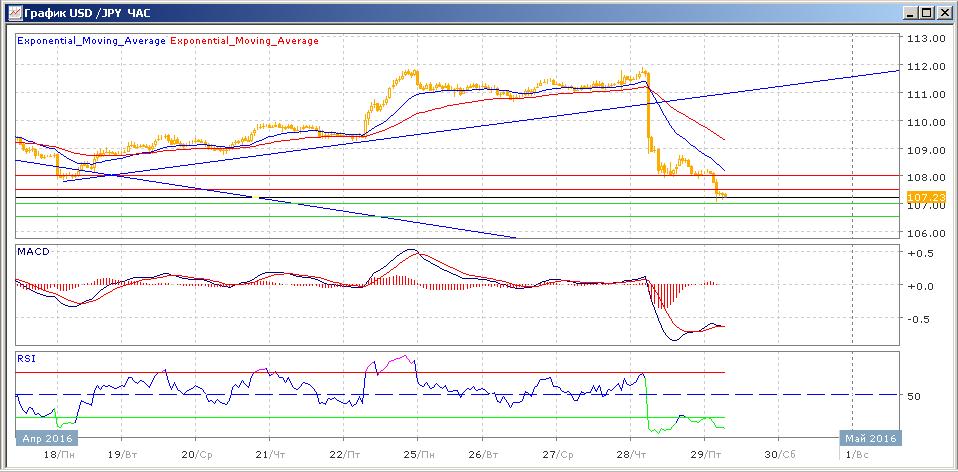
Task: Click the RSI indicator panel label
Action: [x=26, y=357]
